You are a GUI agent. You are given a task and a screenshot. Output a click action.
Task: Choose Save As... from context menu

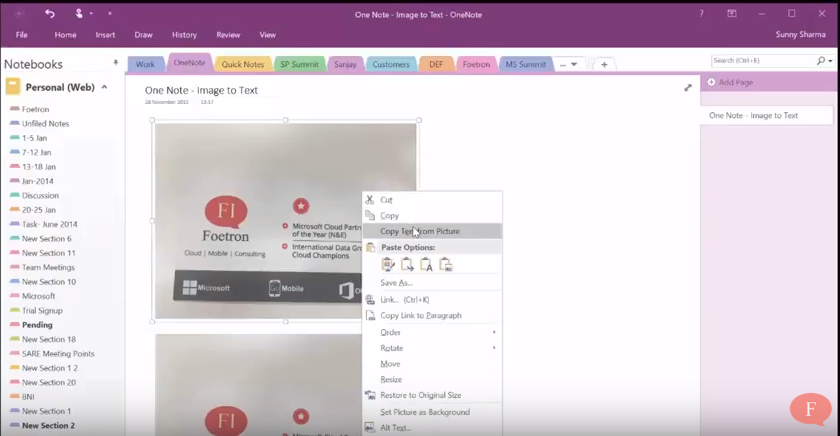[x=432, y=282]
